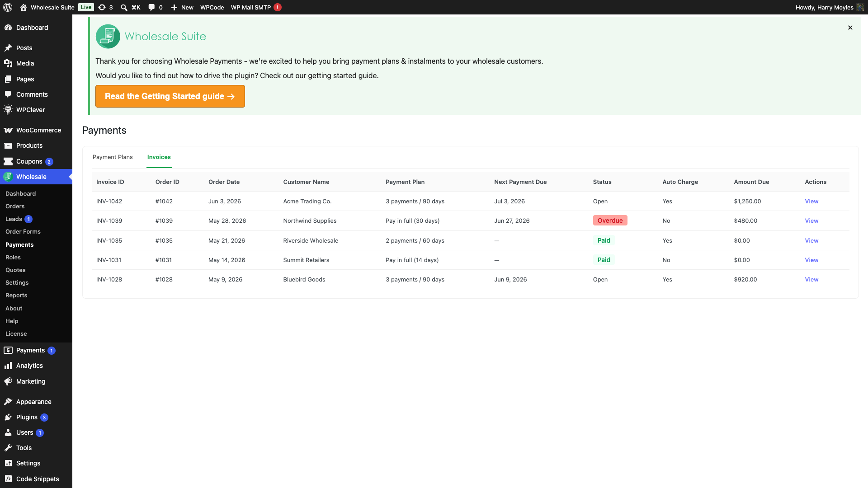The height and width of the screenshot is (488, 868).
Task: Click the Code Snippets icon
Action: [8, 479]
